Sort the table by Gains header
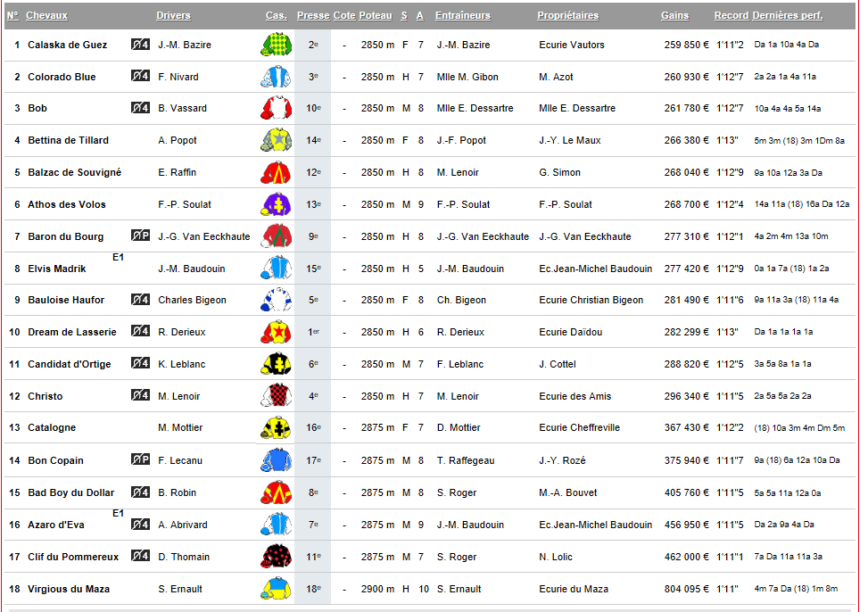The image size is (868, 612). 674,16
